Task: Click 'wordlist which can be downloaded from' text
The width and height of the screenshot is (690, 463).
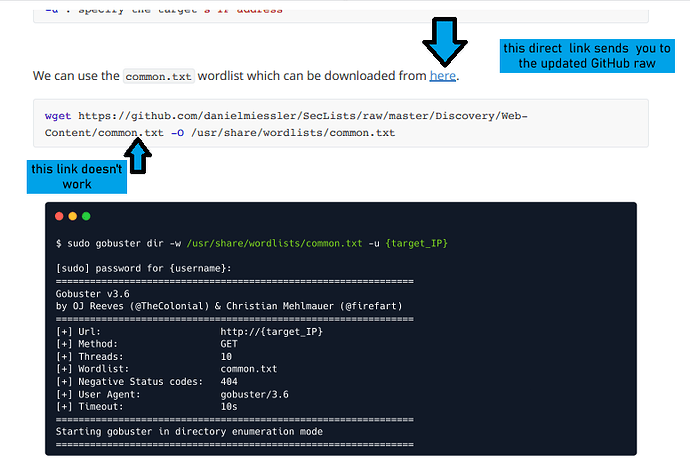Action: point(312,76)
